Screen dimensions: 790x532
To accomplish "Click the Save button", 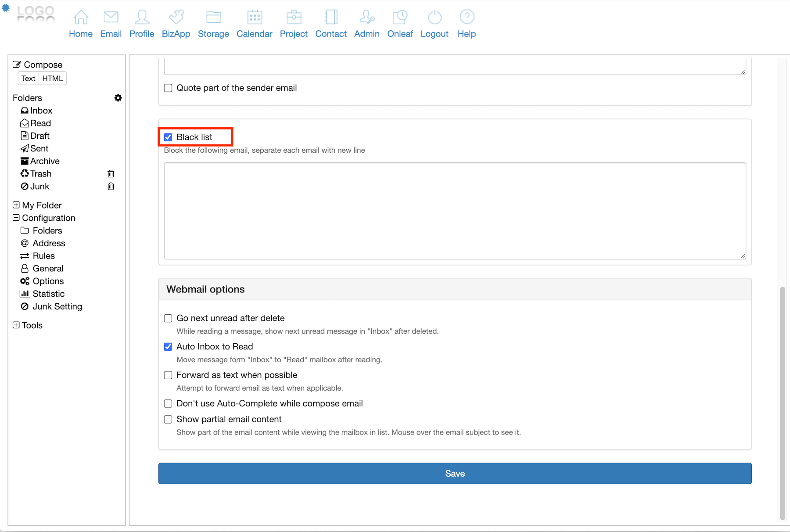I will (x=455, y=473).
